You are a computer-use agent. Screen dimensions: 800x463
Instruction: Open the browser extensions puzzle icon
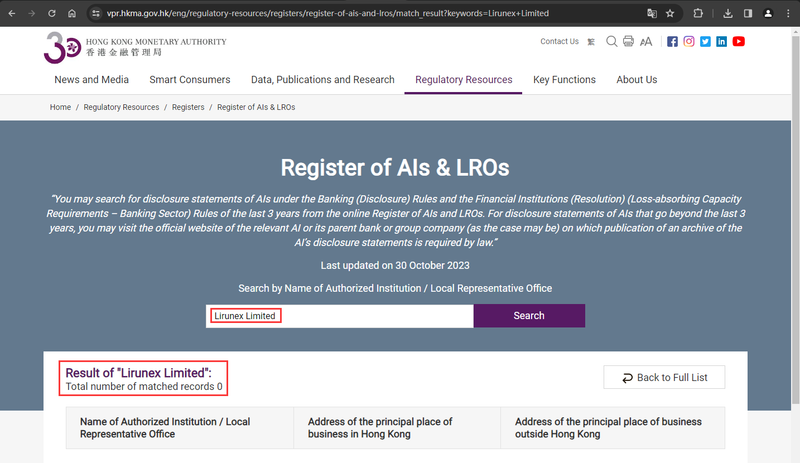698,13
